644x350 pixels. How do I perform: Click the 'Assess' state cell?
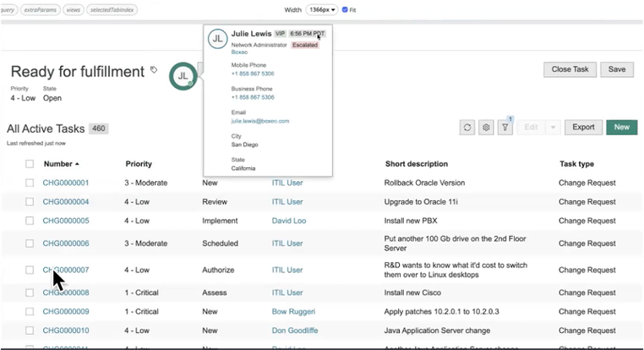point(215,293)
